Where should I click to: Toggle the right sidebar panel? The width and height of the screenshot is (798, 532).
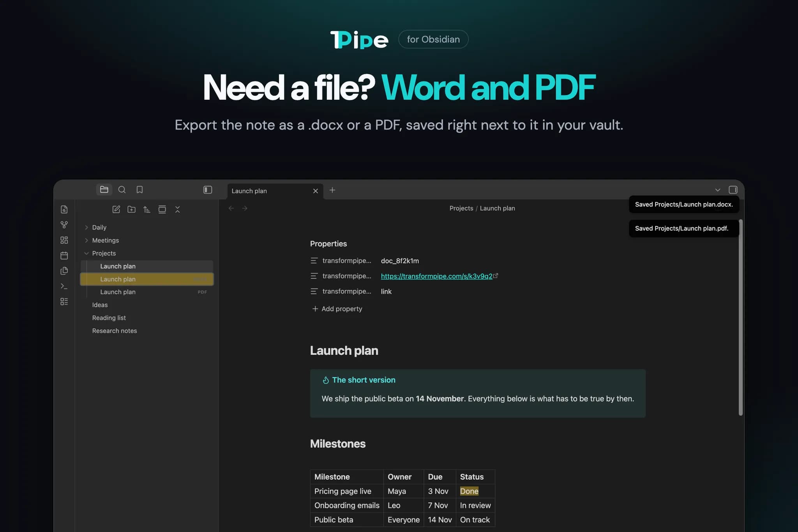click(733, 190)
